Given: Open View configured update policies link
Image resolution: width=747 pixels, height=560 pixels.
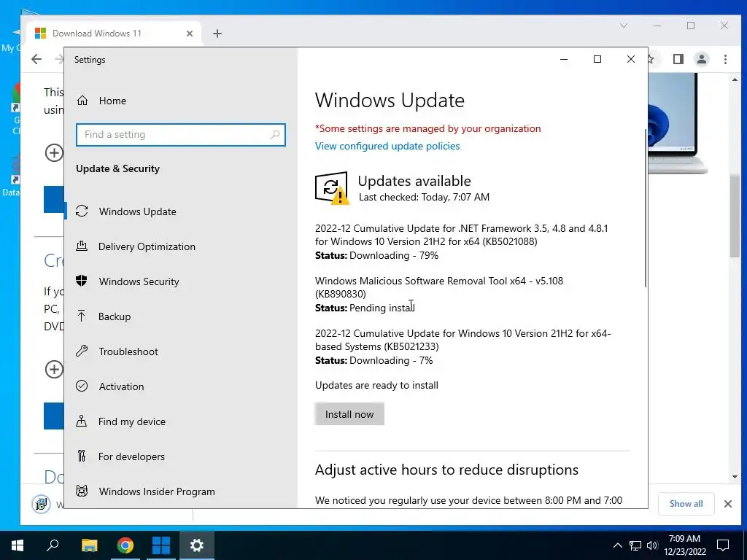Looking at the screenshot, I should coord(387,146).
